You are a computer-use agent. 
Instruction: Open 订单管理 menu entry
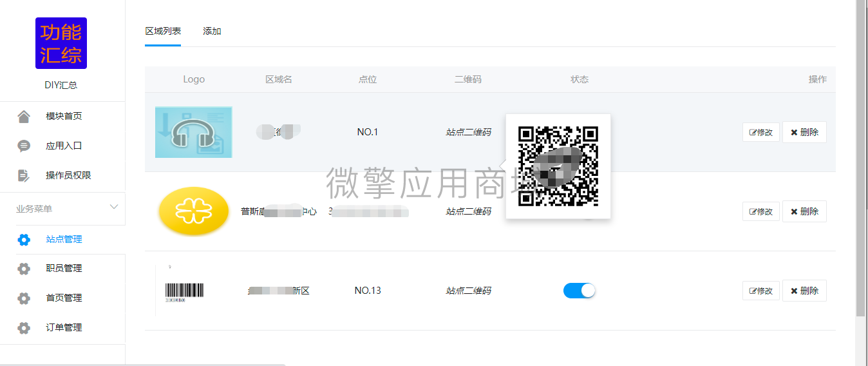pyautogui.click(x=62, y=328)
